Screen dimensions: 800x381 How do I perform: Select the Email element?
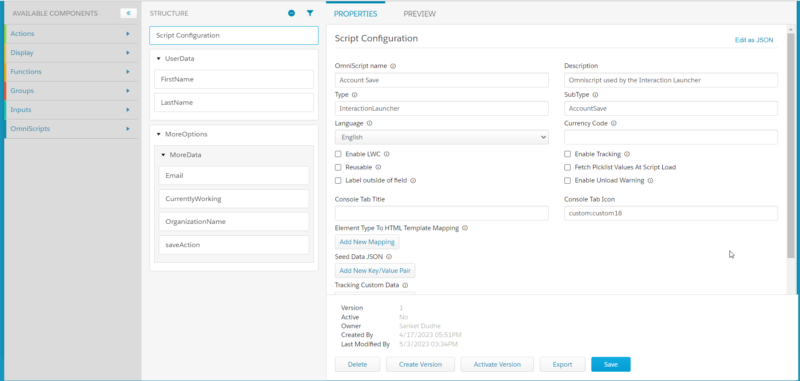tap(234, 175)
